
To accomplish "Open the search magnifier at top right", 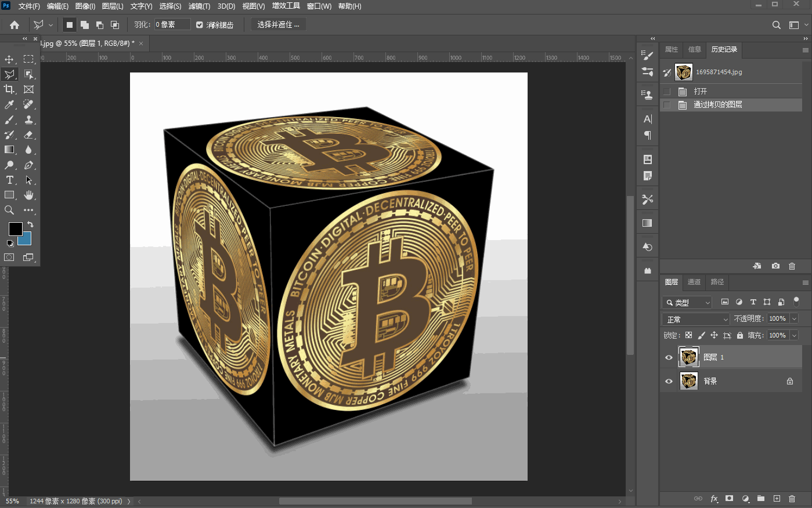I will [777, 25].
